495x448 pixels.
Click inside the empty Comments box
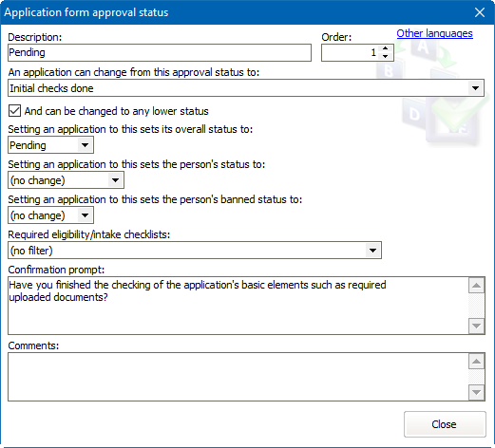tap(238, 377)
